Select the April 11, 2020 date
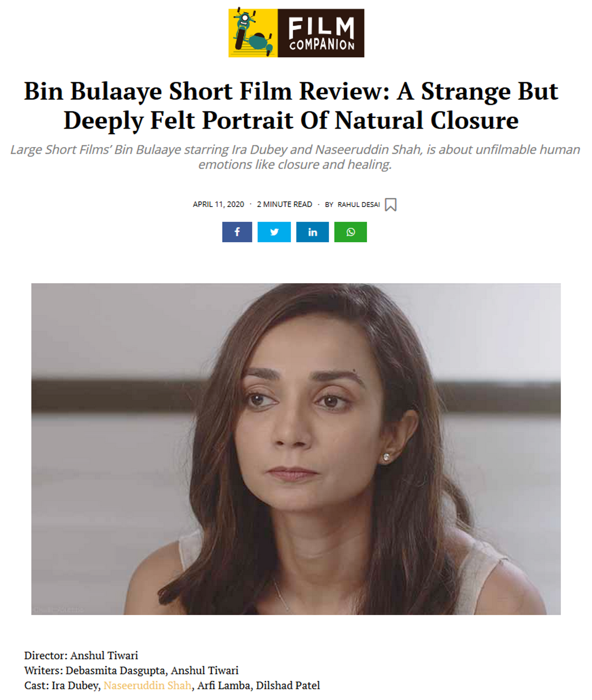 [x=219, y=205]
